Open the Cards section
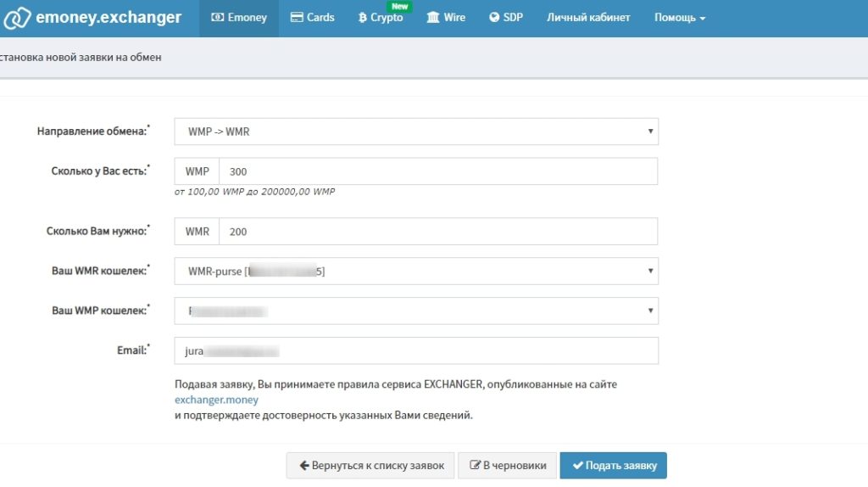The width and height of the screenshot is (868, 487). click(312, 18)
